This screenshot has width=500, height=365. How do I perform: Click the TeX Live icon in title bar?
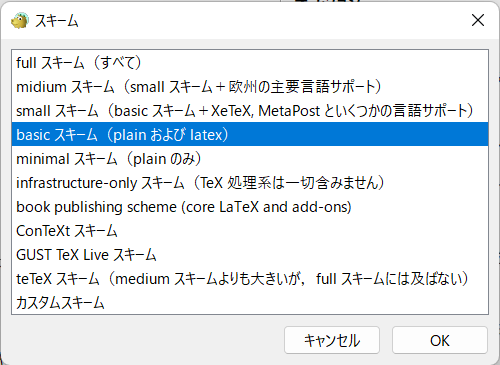coord(20,21)
